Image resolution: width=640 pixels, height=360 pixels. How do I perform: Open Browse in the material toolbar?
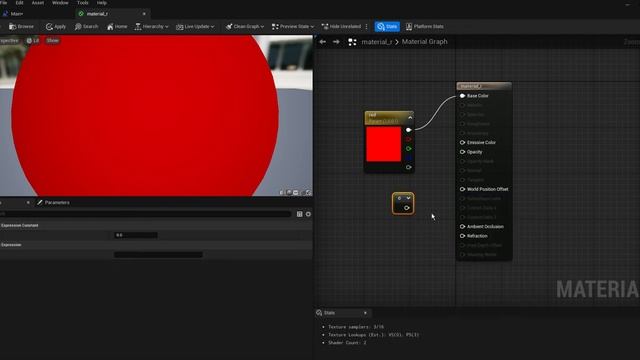tap(22, 27)
